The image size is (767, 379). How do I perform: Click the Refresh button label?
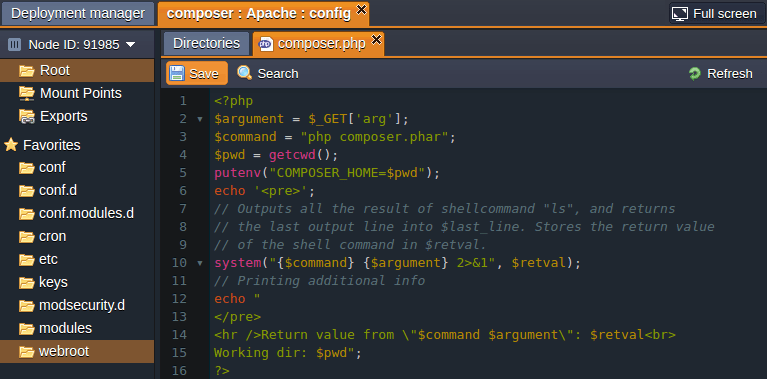pyautogui.click(x=730, y=73)
